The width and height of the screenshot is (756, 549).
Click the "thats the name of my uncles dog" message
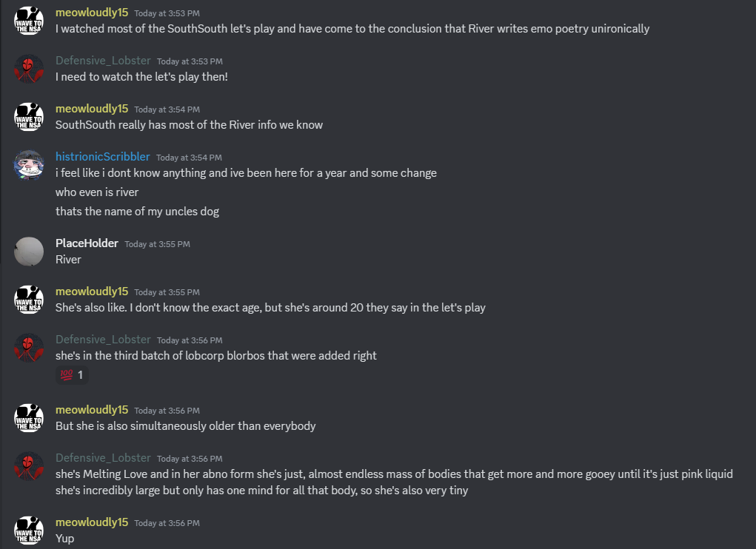tap(137, 212)
